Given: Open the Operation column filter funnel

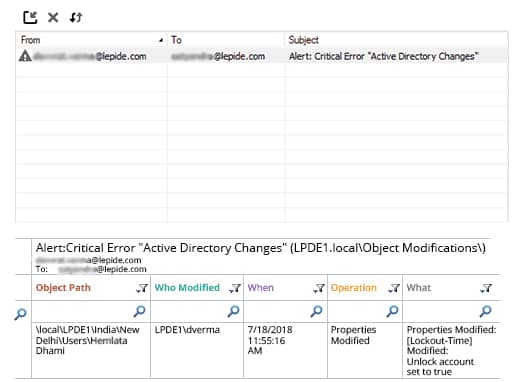Looking at the screenshot, I should click(x=394, y=288).
